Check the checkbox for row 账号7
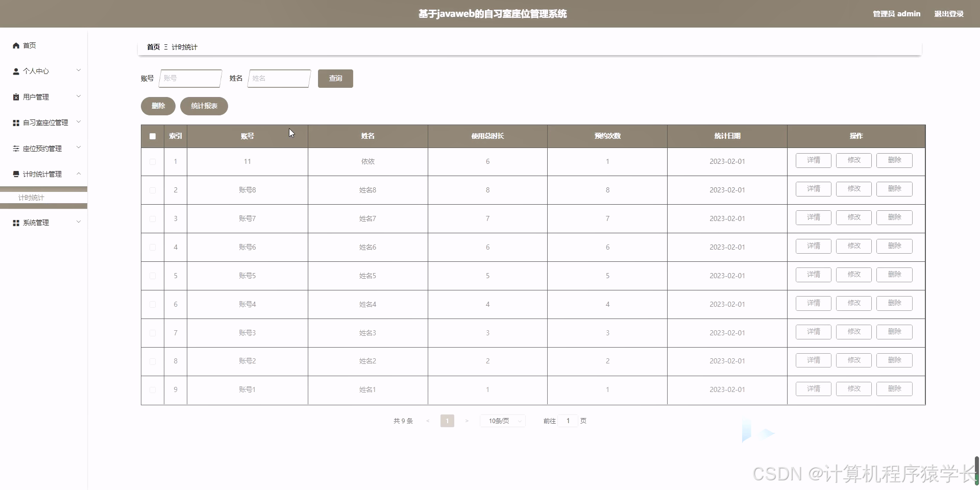This screenshot has width=980, height=490. coord(153,219)
